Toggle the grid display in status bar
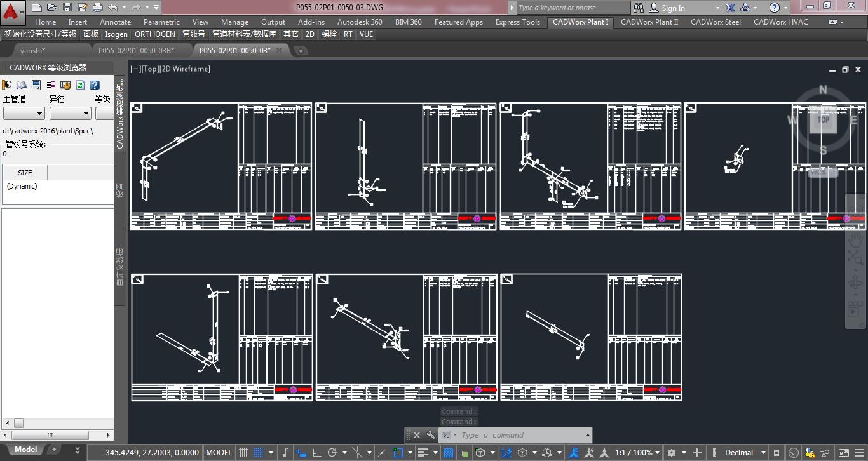 (x=243, y=453)
